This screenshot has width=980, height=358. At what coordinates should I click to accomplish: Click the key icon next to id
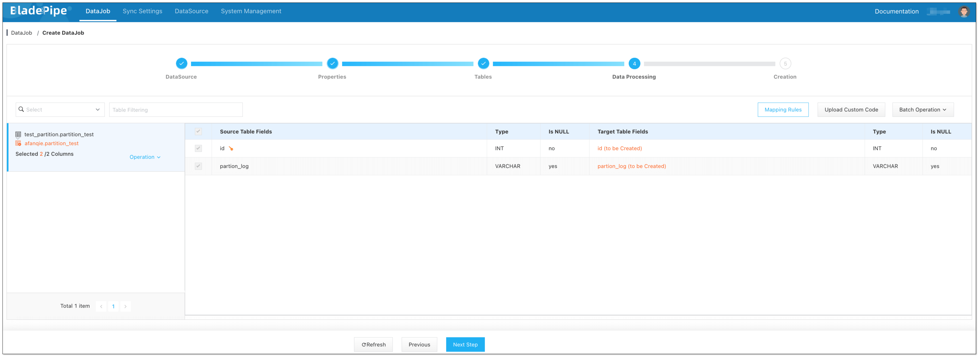[x=231, y=148]
